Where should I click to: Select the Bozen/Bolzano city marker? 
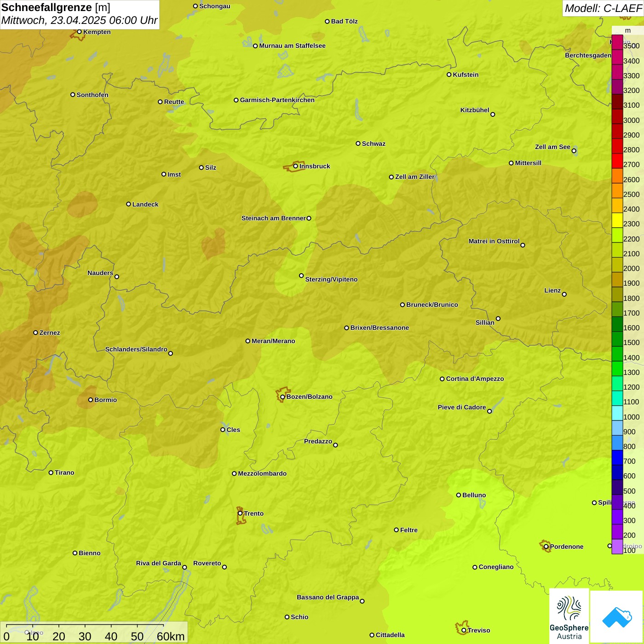click(x=283, y=397)
